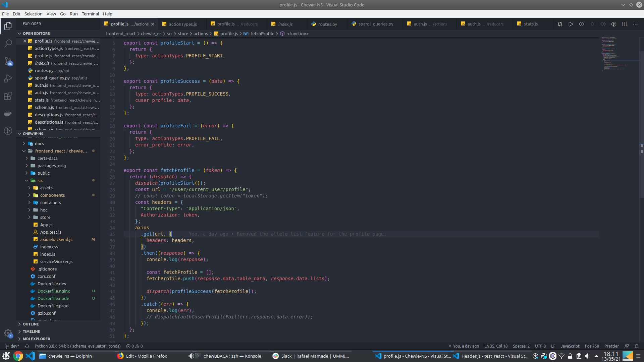This screenshot has width=644, height=362.
Task: Open the Manage gear icon
Action: point(8,333)
